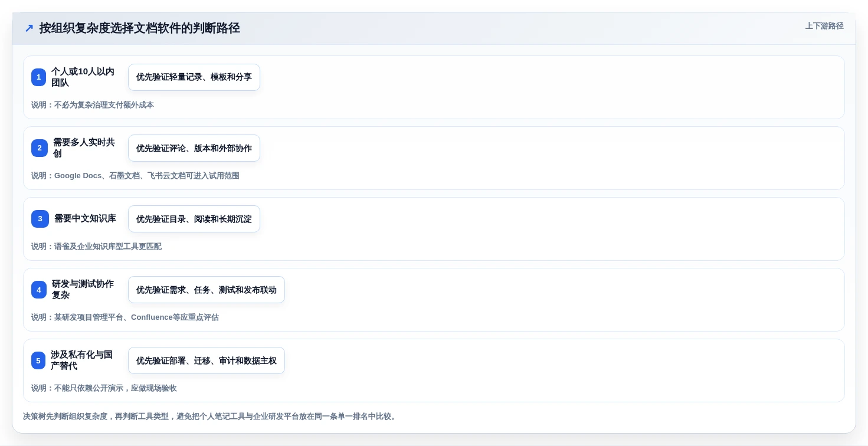
Task: Click the 优先验证评论、版本和外部协作 box
Action: point(194,148)
